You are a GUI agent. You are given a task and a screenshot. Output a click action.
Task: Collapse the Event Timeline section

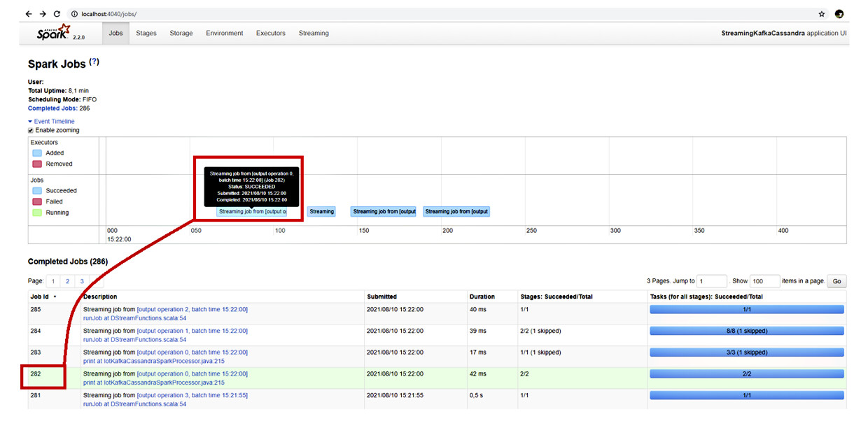coord(51,121)
